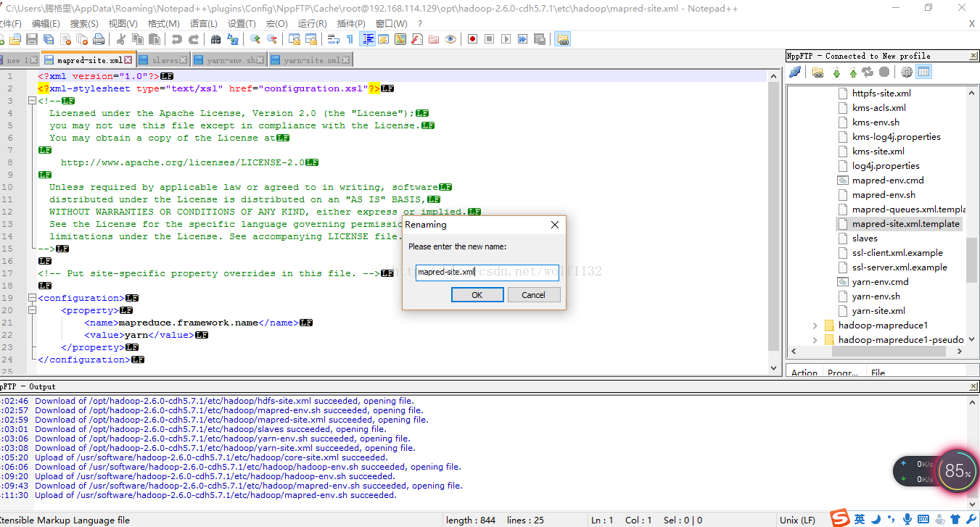Open the Function List toolbar icon
Image resolution: width=980 pixels, height=527 pixels.
[x=417, y=39]
